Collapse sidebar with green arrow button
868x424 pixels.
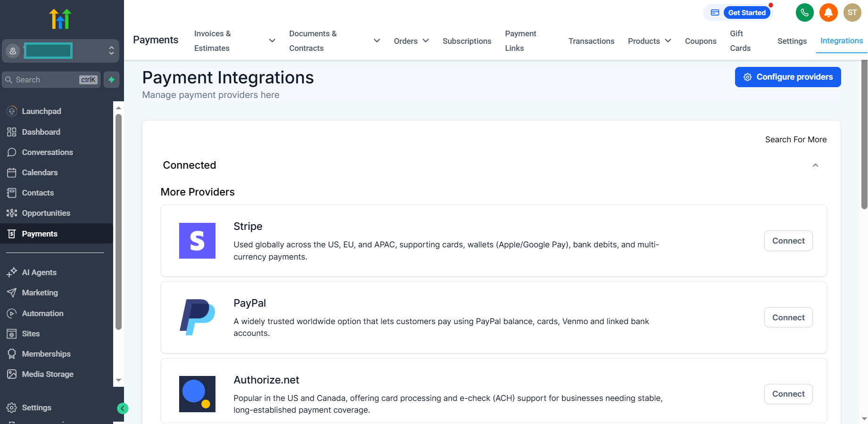(x=123, y=408)
